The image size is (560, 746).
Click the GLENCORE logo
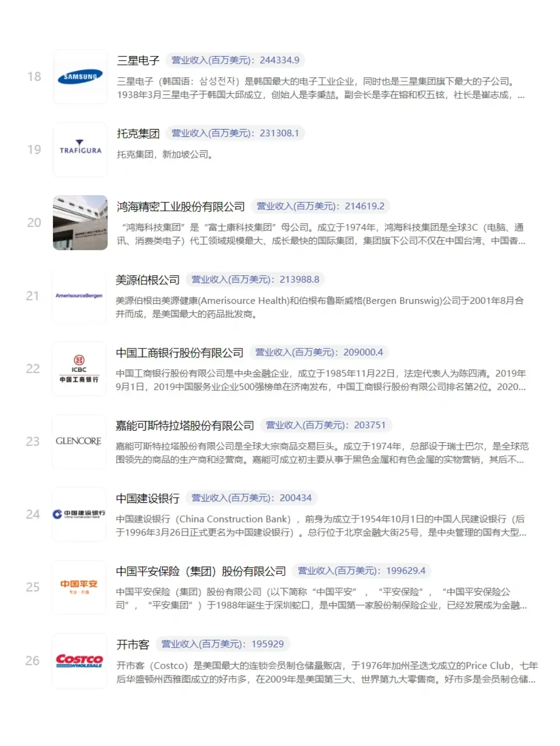click(x=79, y=442)
